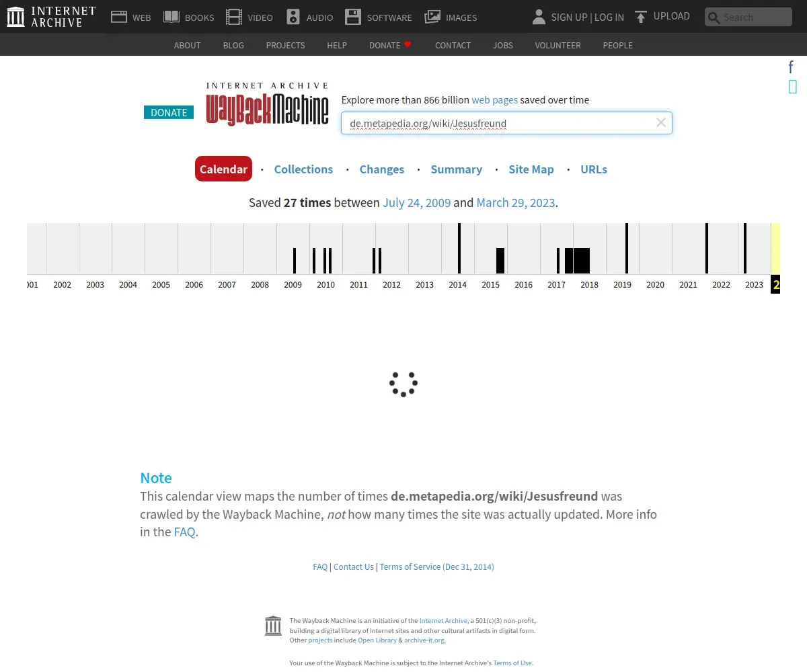The width and height of the screenshot is (807, 672).
Task: Click the teal DONATE button
Action: (x=169, y=112)
